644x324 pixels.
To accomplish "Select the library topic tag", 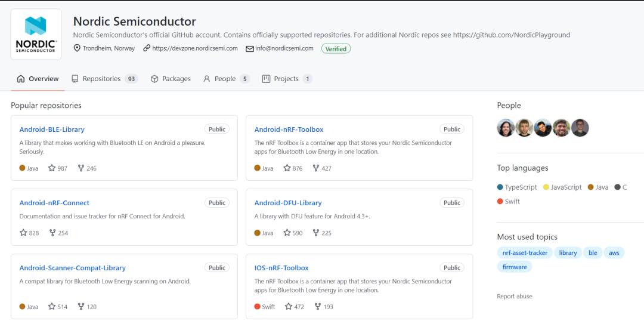I will 568,253.
